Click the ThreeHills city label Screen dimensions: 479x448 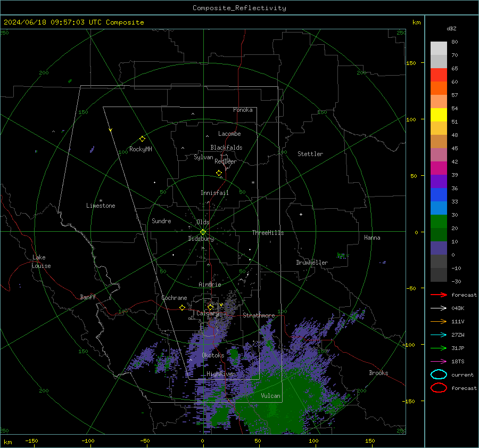pos(268,233)
